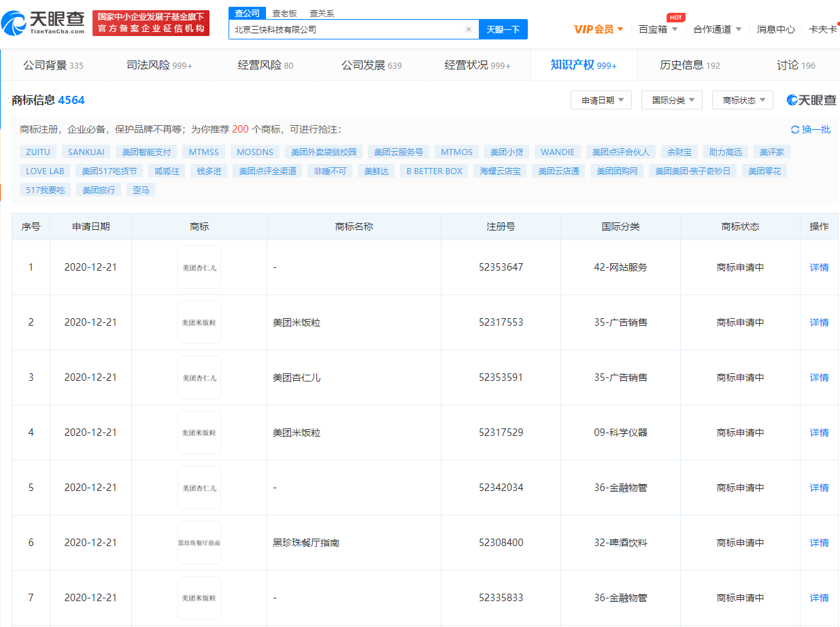Select the B BETTER BOX trademark tag
The width and height of the screenshot is (840, 627).
pos(435,171)
